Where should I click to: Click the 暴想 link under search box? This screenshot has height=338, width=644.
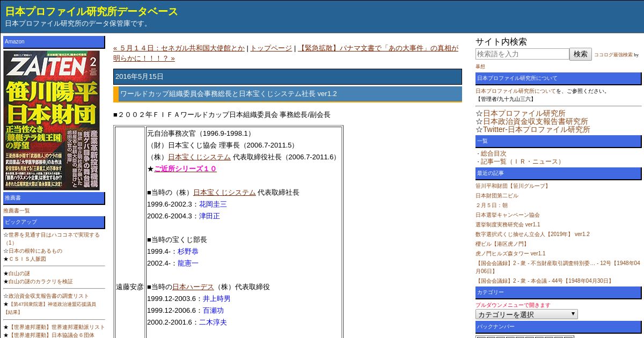pos(480,67)
